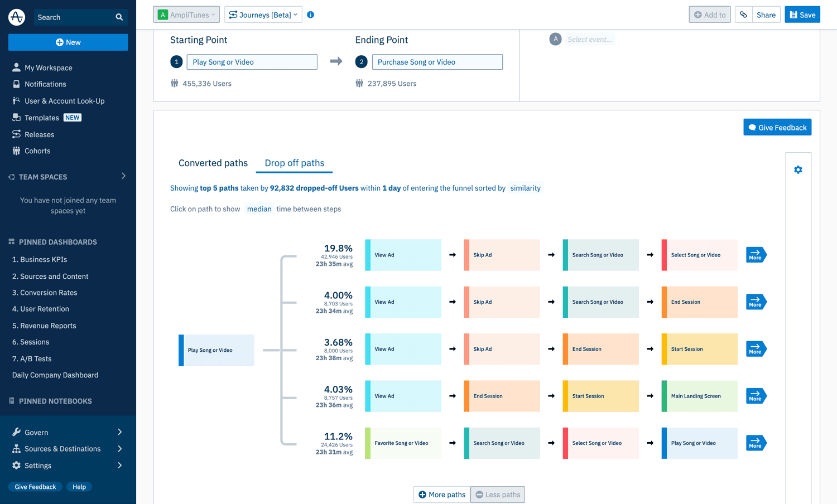This screenshot has width=837, height=504.
Task: Switch to Converted paths tab
Action: point(213,163)
